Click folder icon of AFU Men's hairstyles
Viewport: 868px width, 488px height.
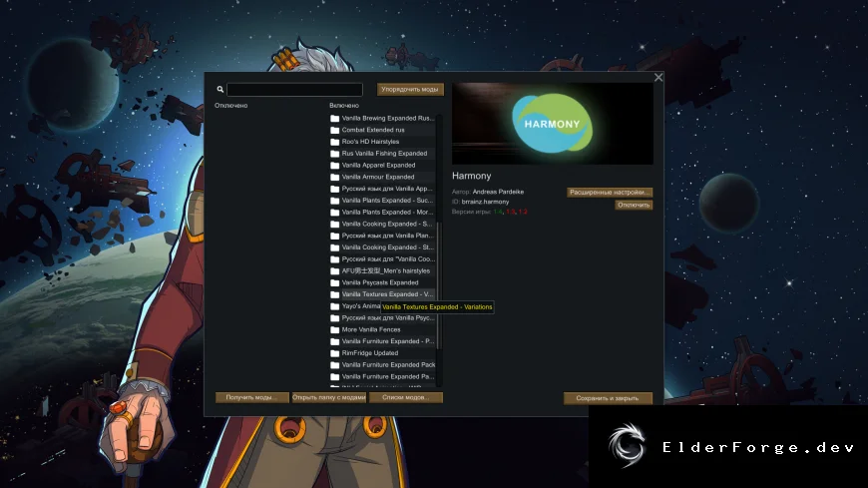point(335,271)
